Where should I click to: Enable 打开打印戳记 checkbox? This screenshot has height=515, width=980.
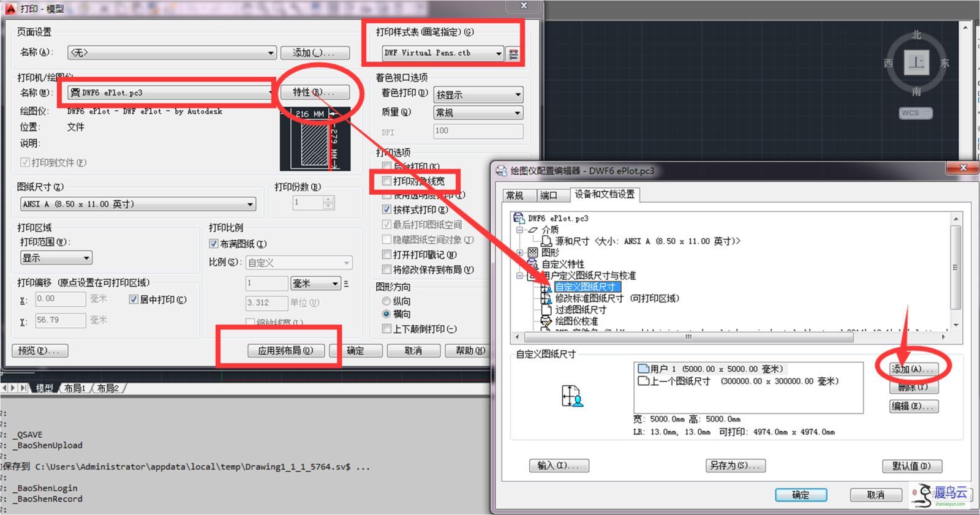pos(386,254)
